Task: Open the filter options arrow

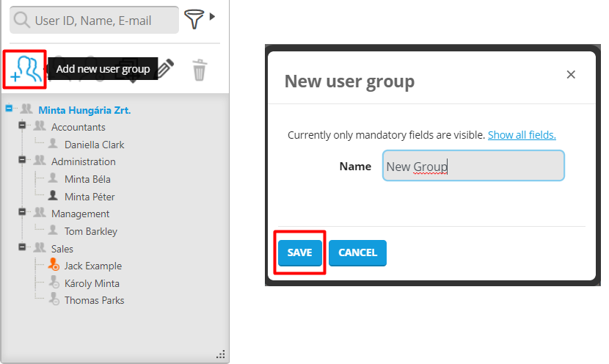Action: (x=212, y=16)
